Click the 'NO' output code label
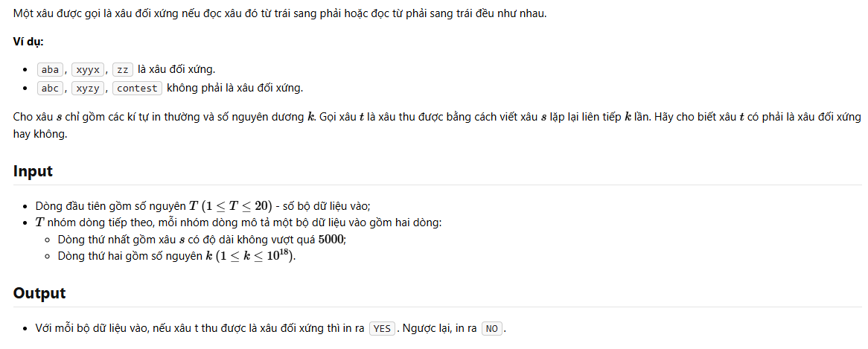Image resolution: width=868 pixels, height=349 pixels. point(491,328)
